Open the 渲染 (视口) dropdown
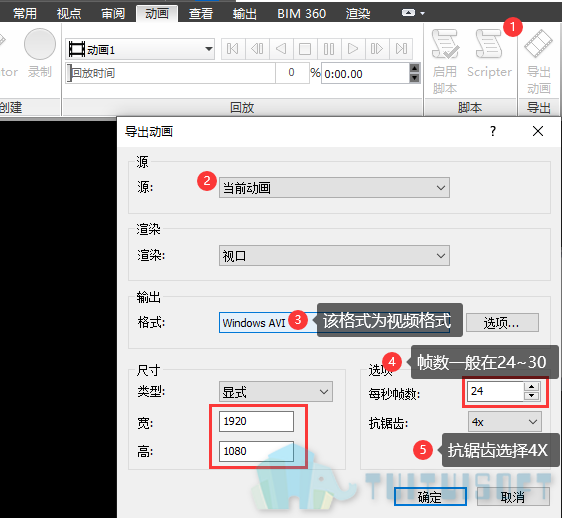 (334, 256)
